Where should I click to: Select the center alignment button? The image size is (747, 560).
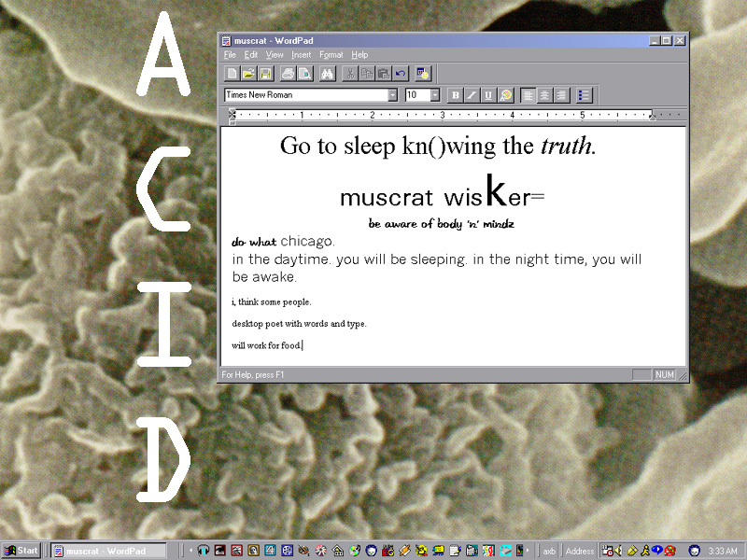(545, 95)
